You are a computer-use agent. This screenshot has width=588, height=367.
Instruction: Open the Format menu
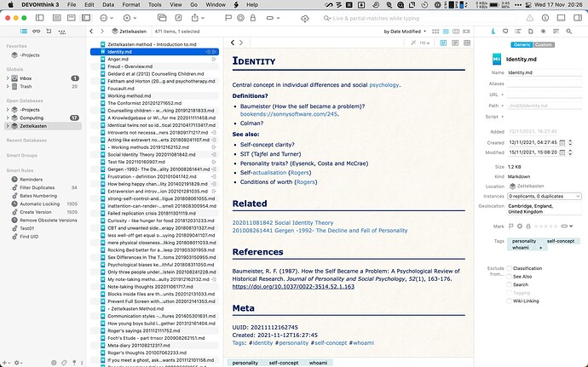131,5
